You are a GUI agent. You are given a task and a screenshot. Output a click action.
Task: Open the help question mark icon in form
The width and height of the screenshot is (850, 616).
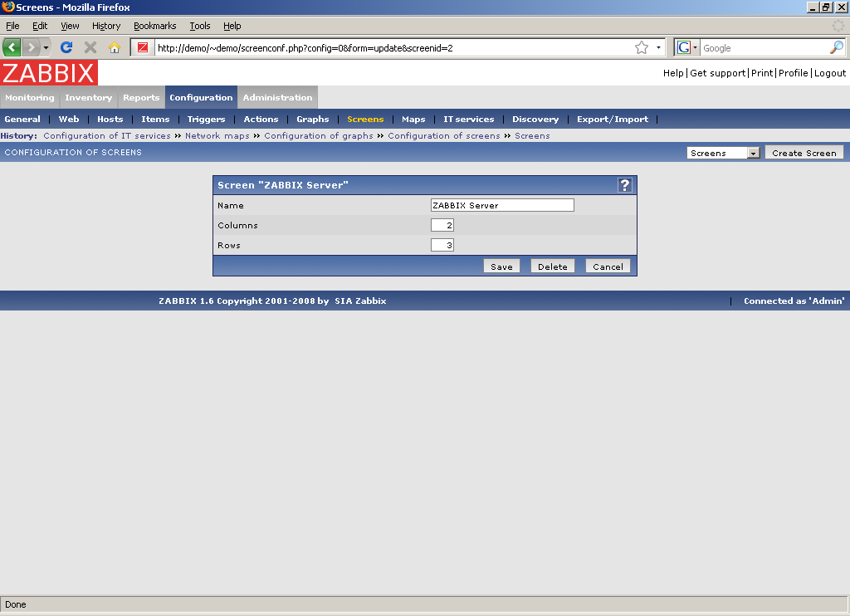(624, 185)
